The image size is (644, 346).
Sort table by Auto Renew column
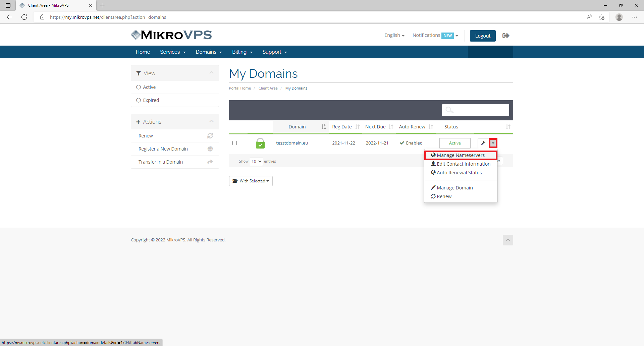click(416, 127)
